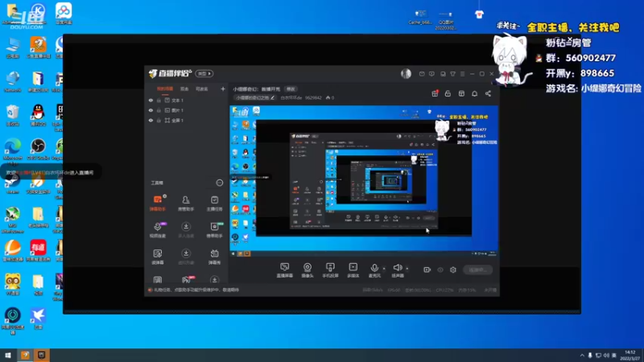The height and width of the screenshot is (362, 644).
Task: Toggle the lock on 文本 1 layer
Action: pyautogui.click(x=159, y=100)
